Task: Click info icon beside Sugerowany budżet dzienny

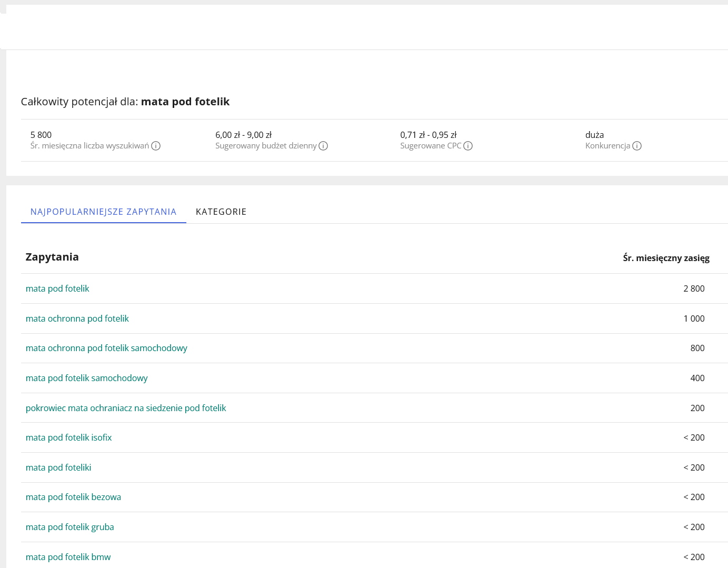Action: (x=323, y=146)
